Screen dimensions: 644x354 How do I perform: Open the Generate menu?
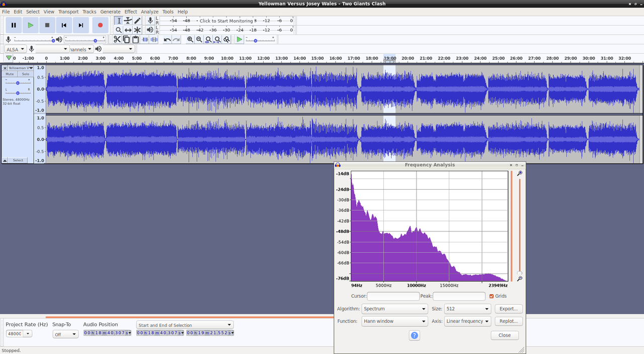tap(110, 12)
